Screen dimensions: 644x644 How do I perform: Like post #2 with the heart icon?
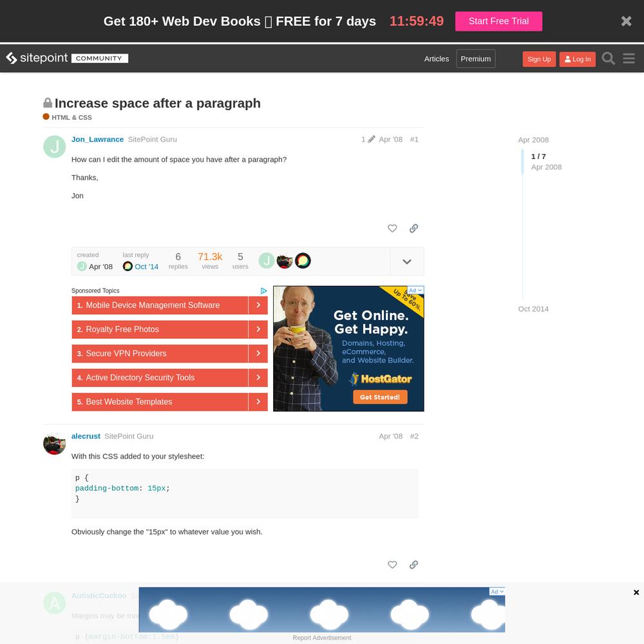coord(392,564)
